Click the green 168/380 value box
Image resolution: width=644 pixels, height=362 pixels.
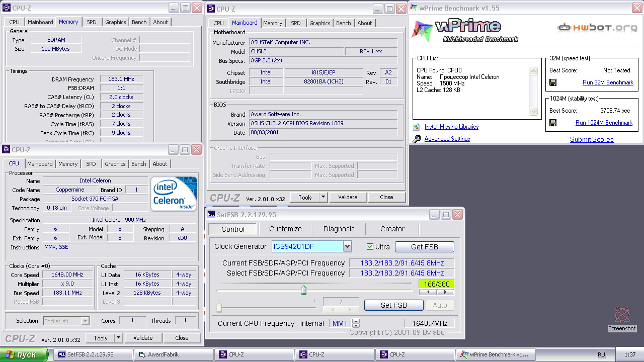click(x=436, y=284)
